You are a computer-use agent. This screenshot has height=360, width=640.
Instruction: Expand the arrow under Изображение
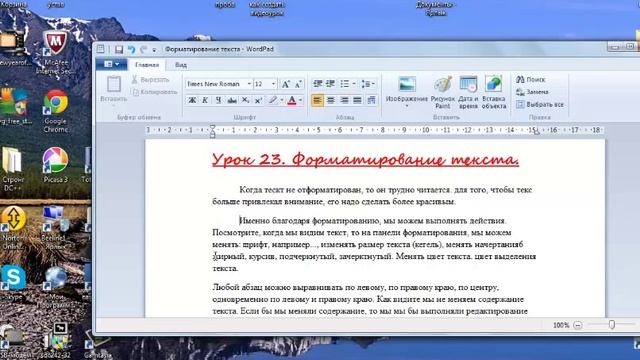click(407, 106)
